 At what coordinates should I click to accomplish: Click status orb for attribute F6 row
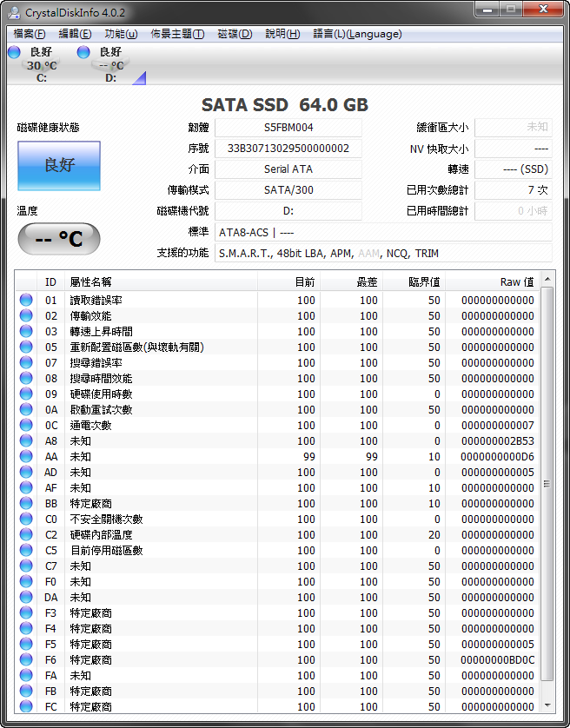coord(27,660)
